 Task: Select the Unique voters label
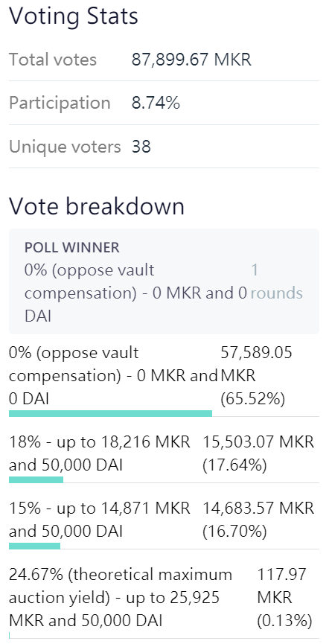(65, 146)
